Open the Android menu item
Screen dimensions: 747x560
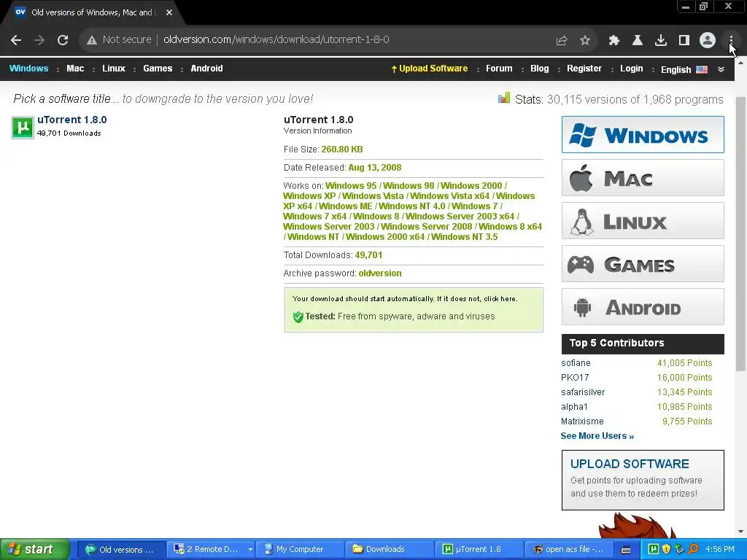click(206, 68)
